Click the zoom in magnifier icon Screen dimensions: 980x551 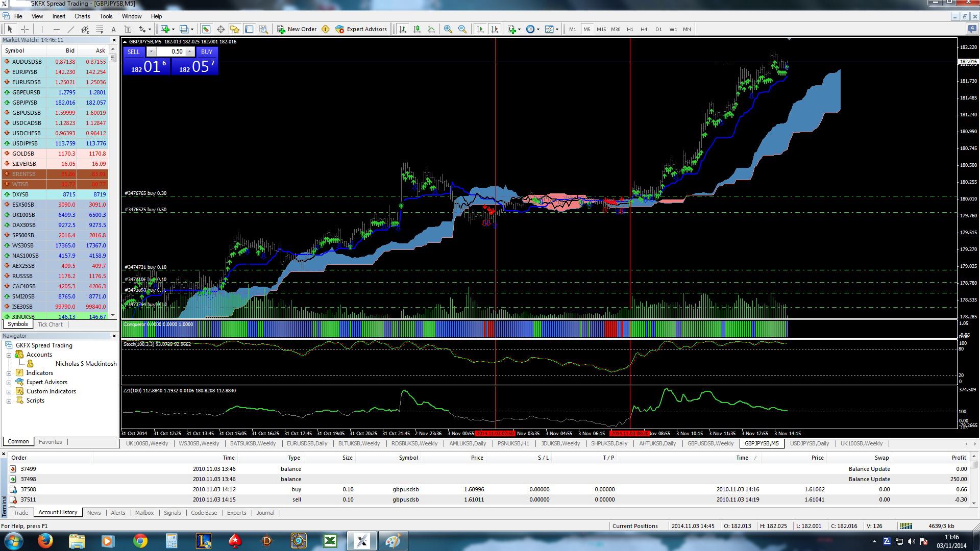(448, 29)
